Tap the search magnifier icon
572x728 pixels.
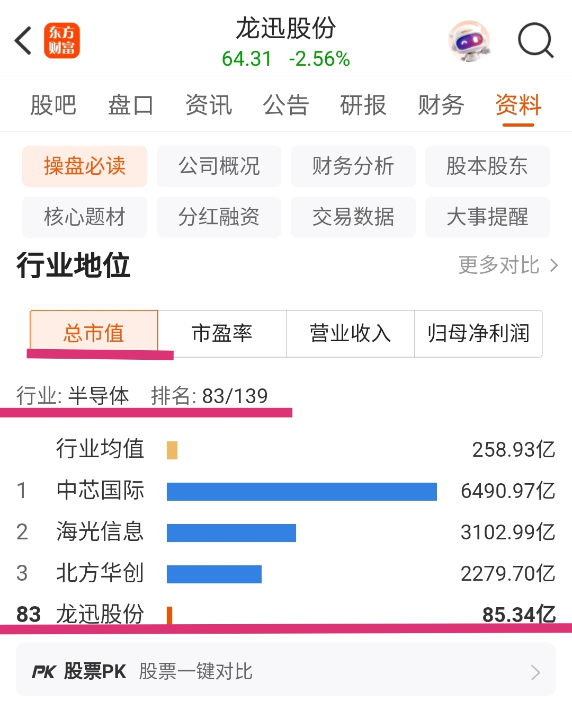(x=535, y=41)
